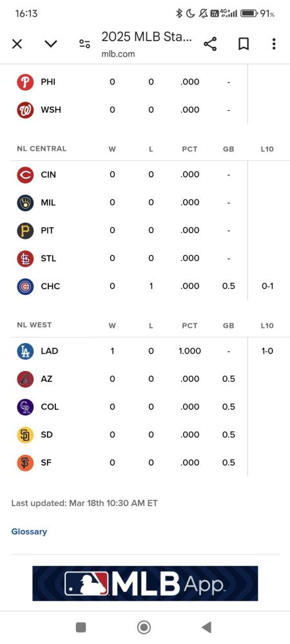Select the WSH team name
Image resolution: width=290 pixels, height=644 pixels.
51,110
